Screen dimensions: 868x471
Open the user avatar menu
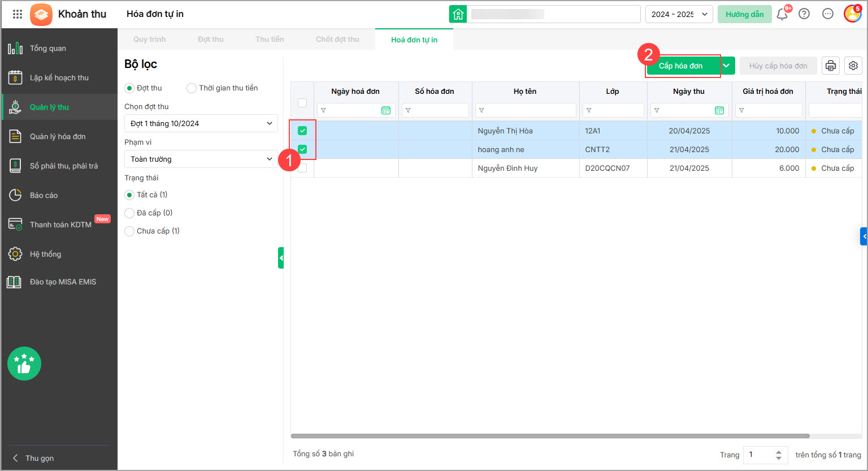tap(852, 14)
